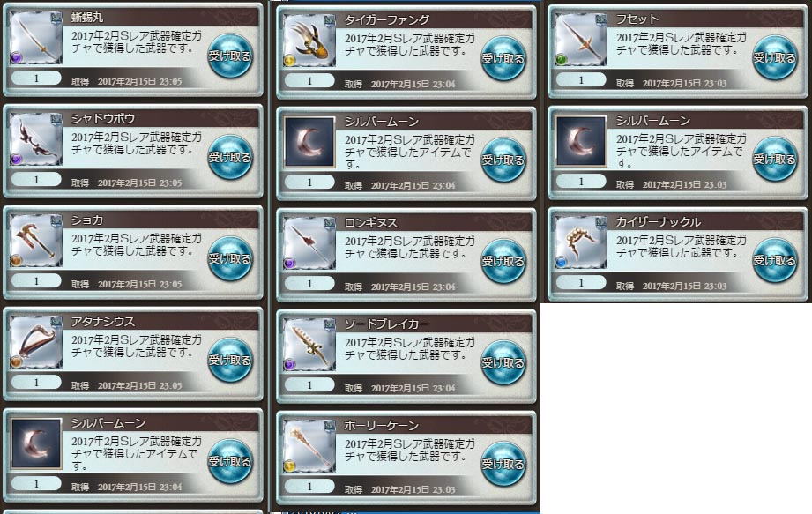Select the カイザーナックル knuckle icon
Screen dimensions: 812x514
tap(580, 242)
